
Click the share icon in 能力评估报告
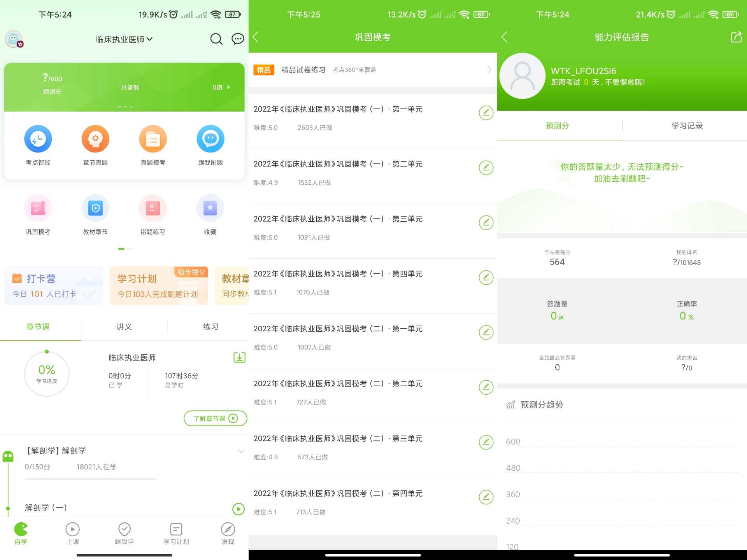[x=736, y=37]
